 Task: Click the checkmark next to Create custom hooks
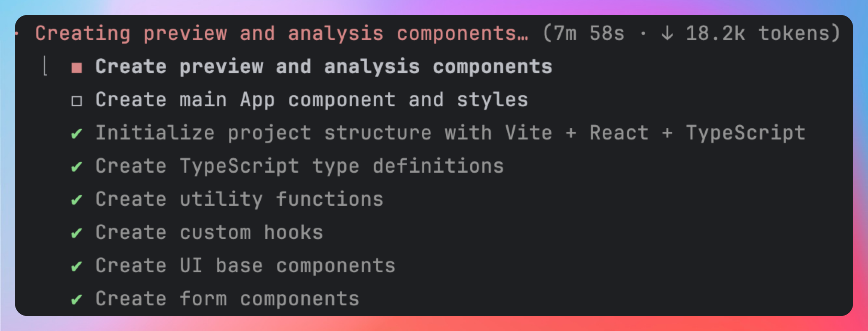coord(76,233)
